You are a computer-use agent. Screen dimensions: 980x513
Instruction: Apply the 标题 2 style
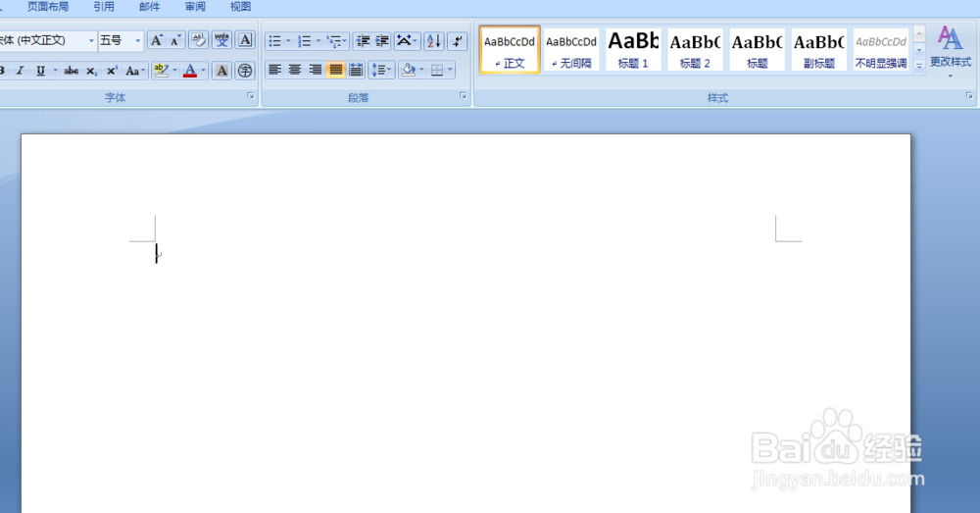[695, 49]
